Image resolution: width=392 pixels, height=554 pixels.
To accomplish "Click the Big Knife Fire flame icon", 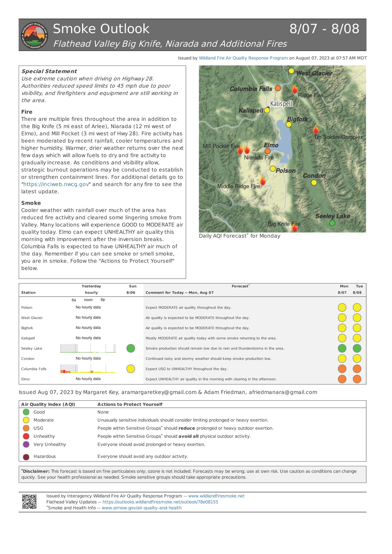I will point(295,227).
